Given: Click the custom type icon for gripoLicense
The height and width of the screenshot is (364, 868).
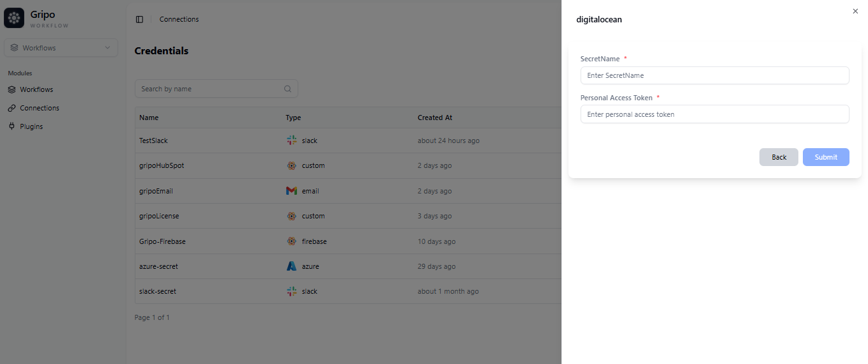Looking at the screenshot, I should pos(291,216).
